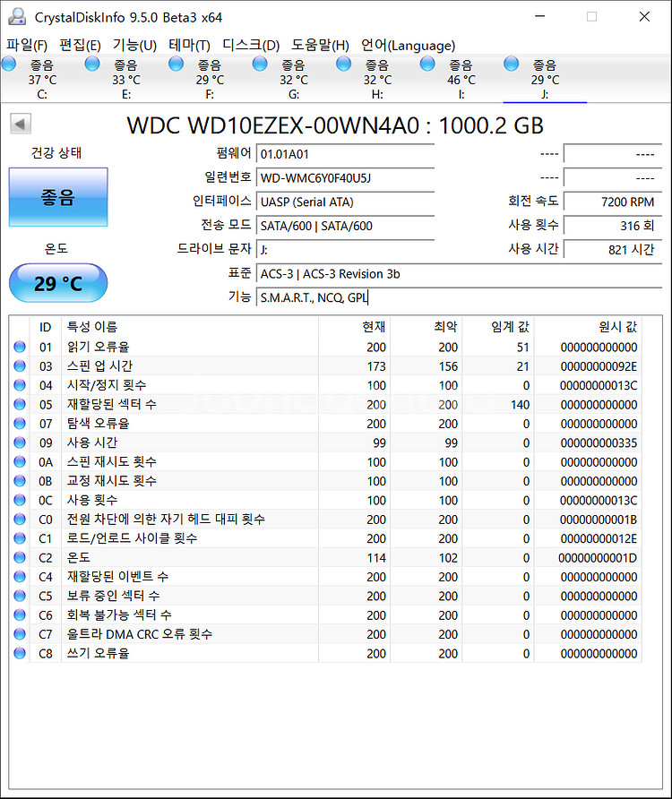
Task: Open the 언어(Language) menu
Action: coord(408,46)
